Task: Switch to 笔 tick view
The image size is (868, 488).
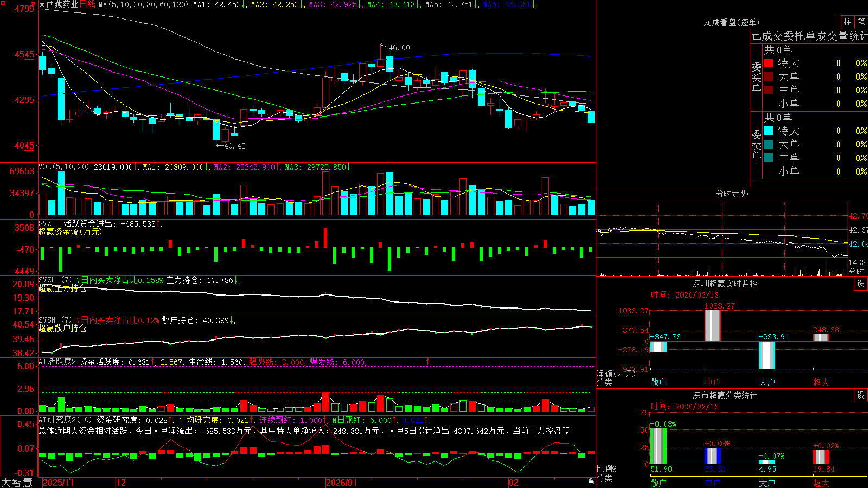Action: tap(861, 22)
